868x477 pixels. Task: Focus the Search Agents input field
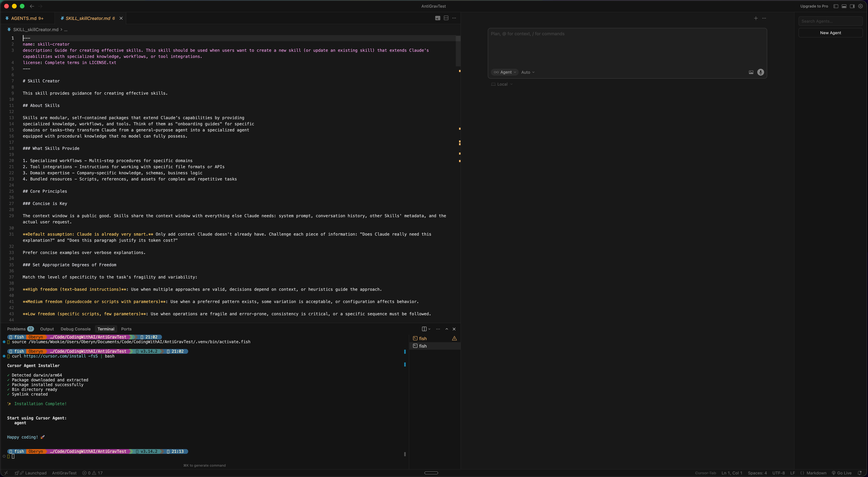tap(830, 21)
